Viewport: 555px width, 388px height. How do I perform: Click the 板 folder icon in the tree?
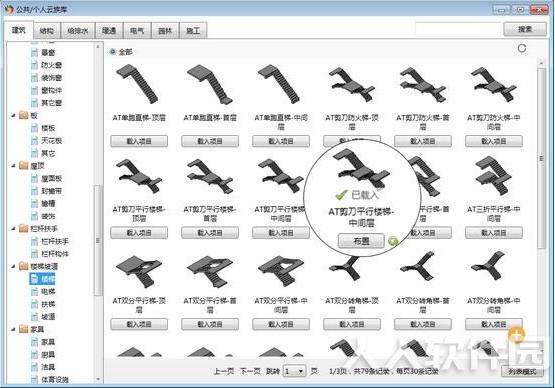click(x=24, y=115)
